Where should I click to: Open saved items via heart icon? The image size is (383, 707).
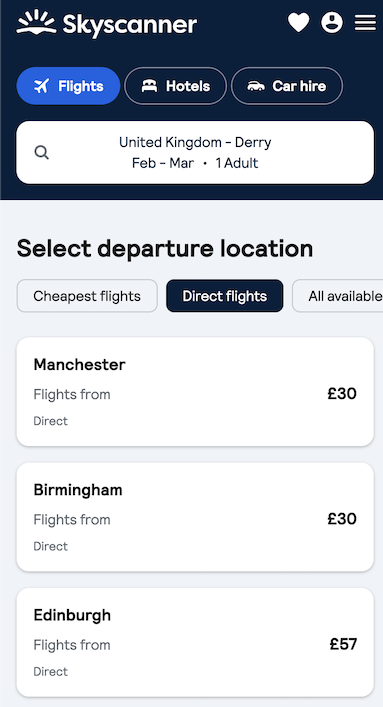(299, 22)
